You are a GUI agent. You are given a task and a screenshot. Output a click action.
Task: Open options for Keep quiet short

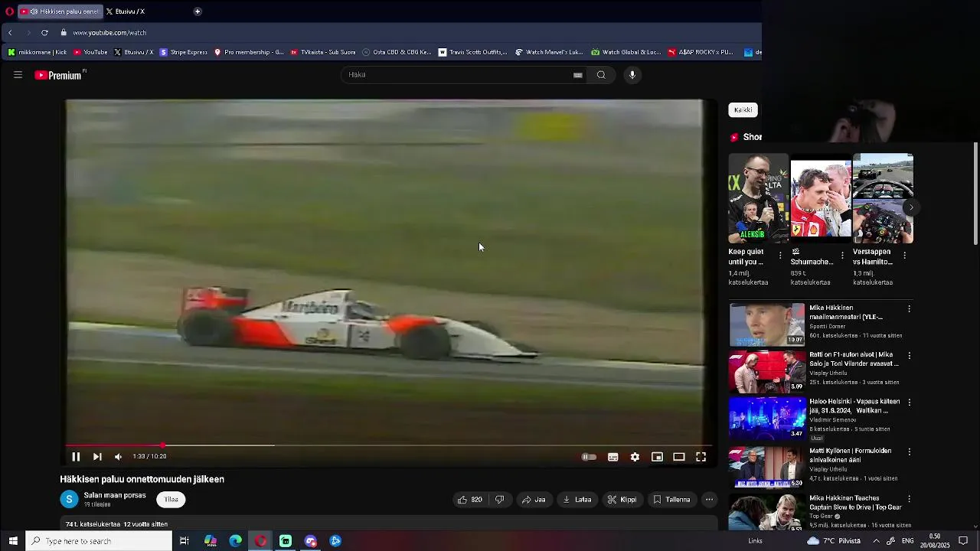(780, 256)
